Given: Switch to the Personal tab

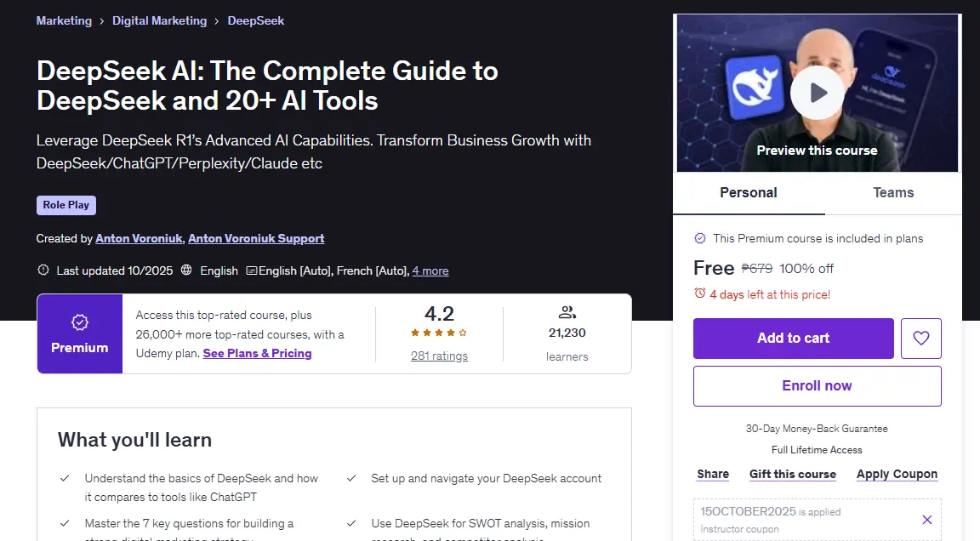Looking at the screenshot, I should point(749,192).
